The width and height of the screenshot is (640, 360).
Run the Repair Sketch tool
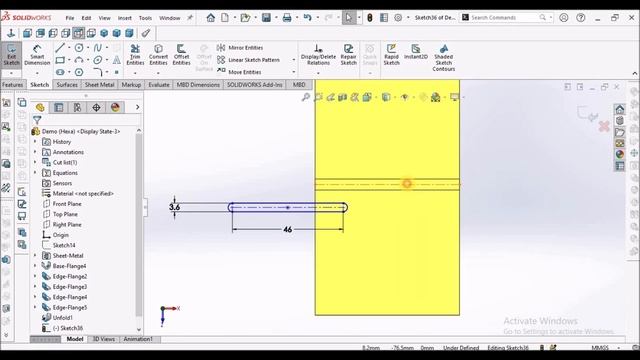coord(349,55)
